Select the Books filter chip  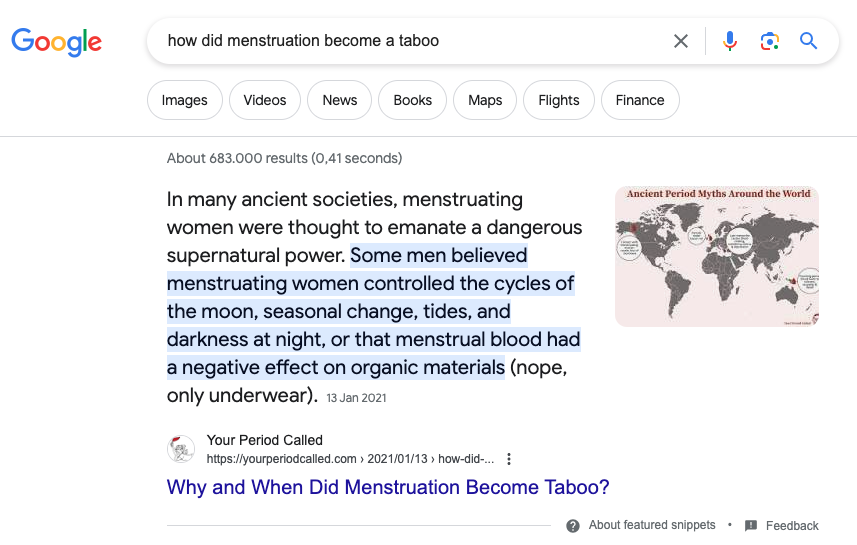[413, 100]
